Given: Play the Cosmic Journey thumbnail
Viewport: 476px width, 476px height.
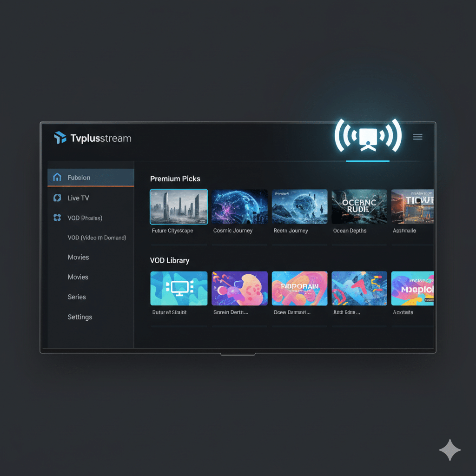Looking at the screenshot, I should [239, 207].
